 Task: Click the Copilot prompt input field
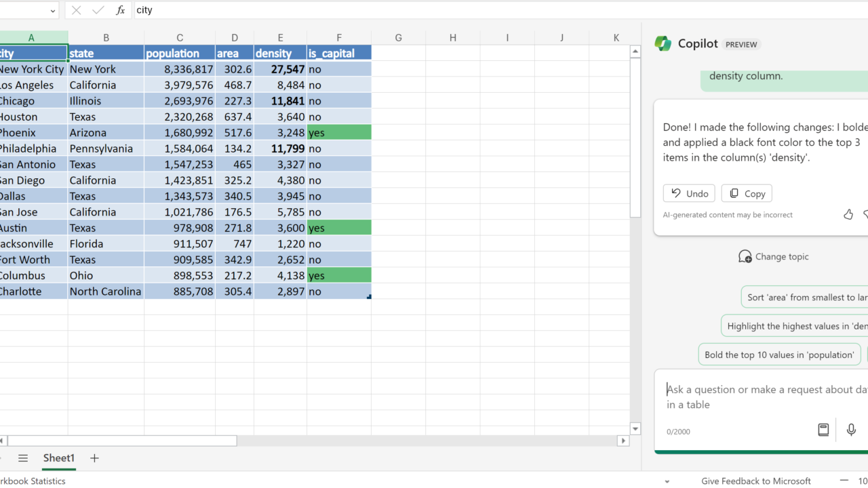coord(759,396)
